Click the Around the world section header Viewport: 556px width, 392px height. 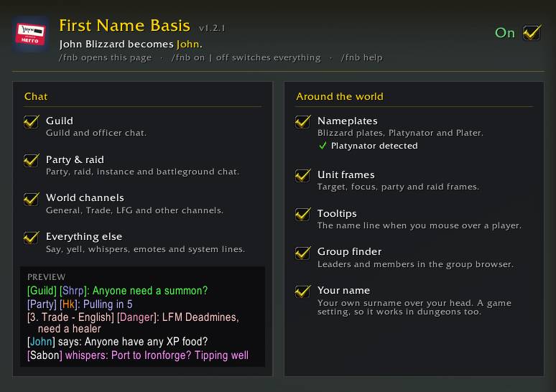point(340,96)
